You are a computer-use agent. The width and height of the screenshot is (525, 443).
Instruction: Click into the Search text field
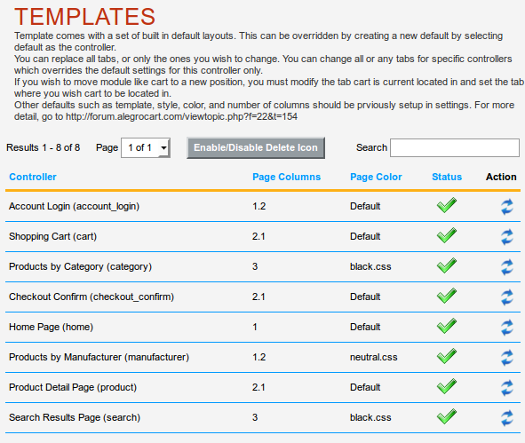point(455,148)
